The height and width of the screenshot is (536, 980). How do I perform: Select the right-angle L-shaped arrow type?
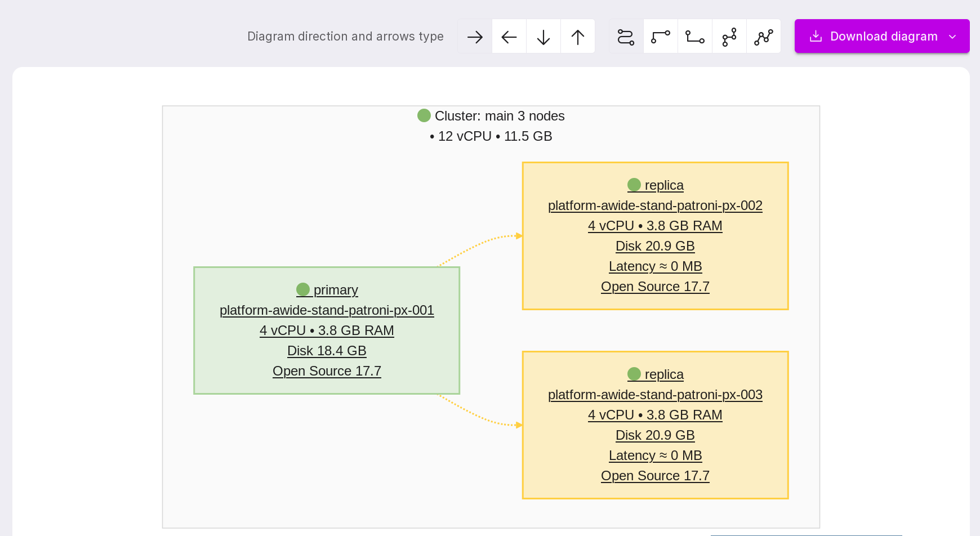tap(695, 37)
